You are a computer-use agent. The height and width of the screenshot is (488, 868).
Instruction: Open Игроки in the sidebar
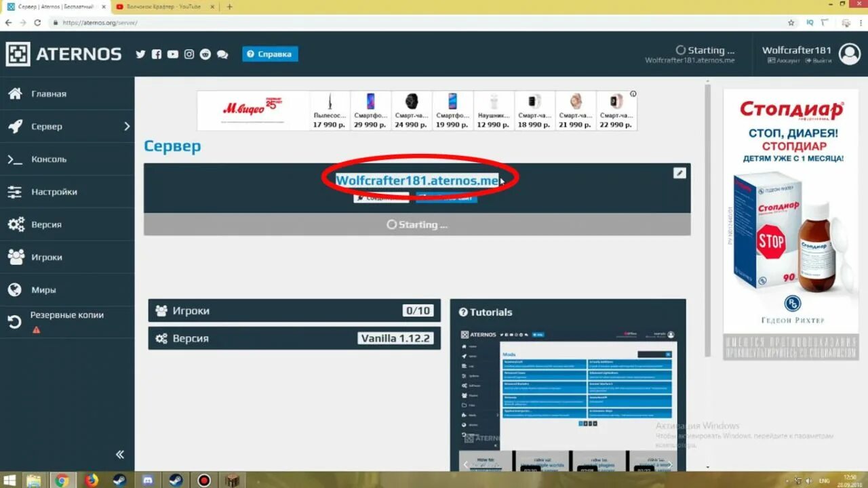(x=67, y=257)
